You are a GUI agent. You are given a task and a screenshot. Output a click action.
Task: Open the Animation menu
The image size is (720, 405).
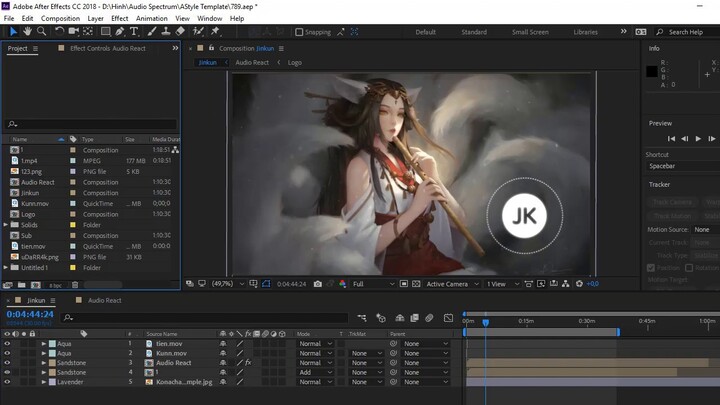(x=152, y=18)
